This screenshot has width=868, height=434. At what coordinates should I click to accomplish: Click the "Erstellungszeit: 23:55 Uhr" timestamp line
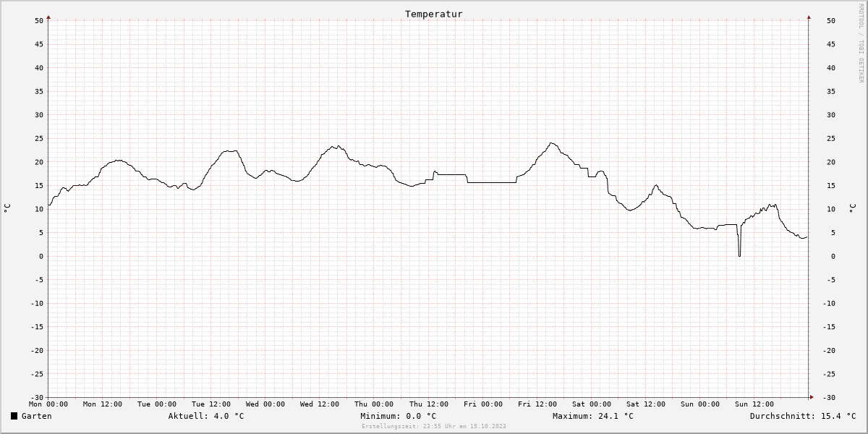click(x=434, y=426)
